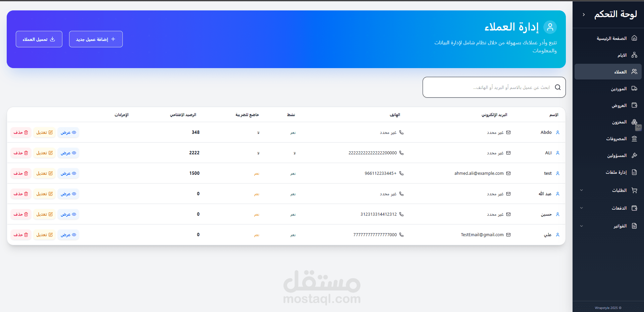The image size is (644, 312).
Task: Click the opening balance 1500
Action: 194,173
